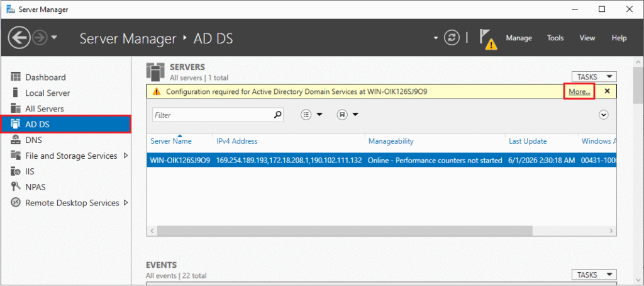Click the All Servers sidebar icon
The width and height of the screenshot is (644, 286).
(x=16, y=108)
